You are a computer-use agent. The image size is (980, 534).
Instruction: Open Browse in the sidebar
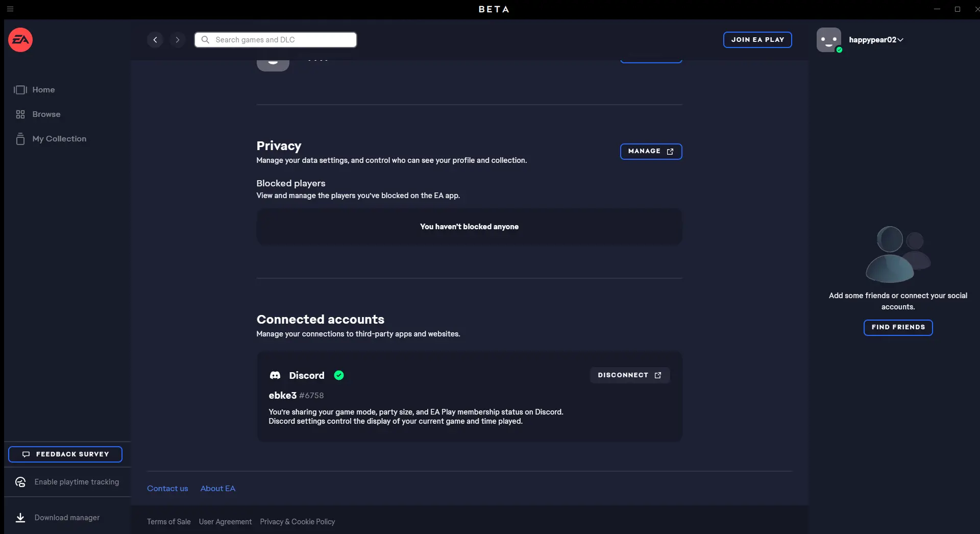pos(46,114)
